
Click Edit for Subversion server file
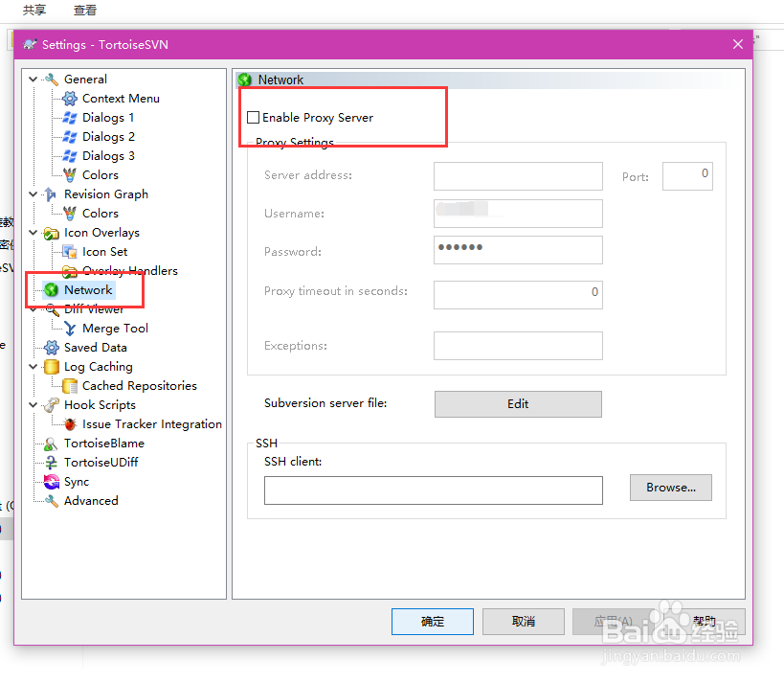pyautogui.click(x=518, y=404)
